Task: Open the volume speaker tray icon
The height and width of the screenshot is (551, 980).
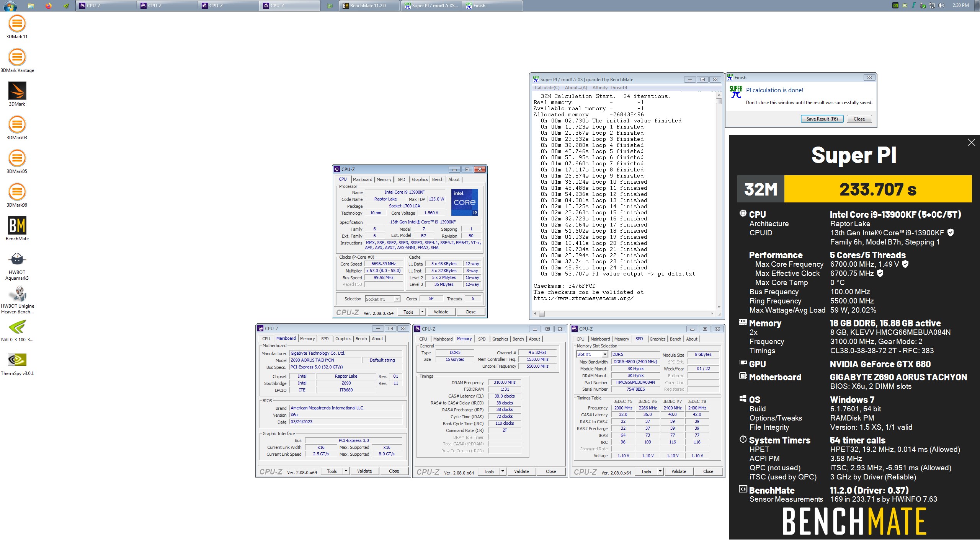Action: tap(941, 6)
